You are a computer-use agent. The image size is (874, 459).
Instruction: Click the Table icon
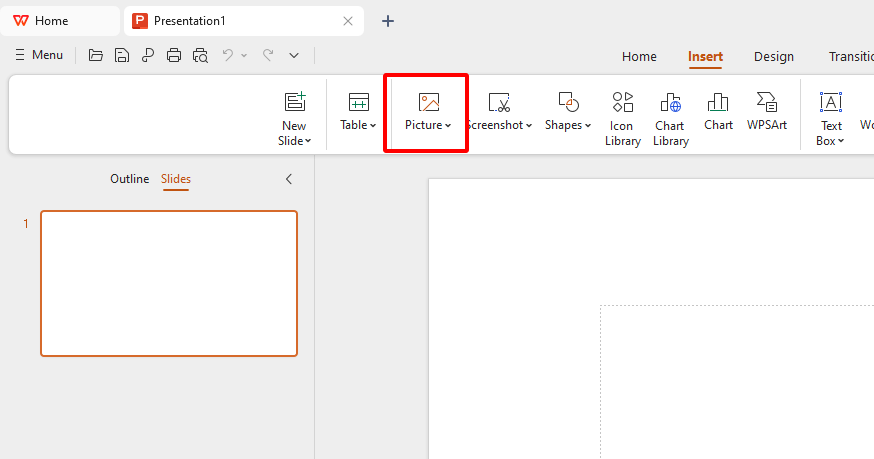[358, 103]
